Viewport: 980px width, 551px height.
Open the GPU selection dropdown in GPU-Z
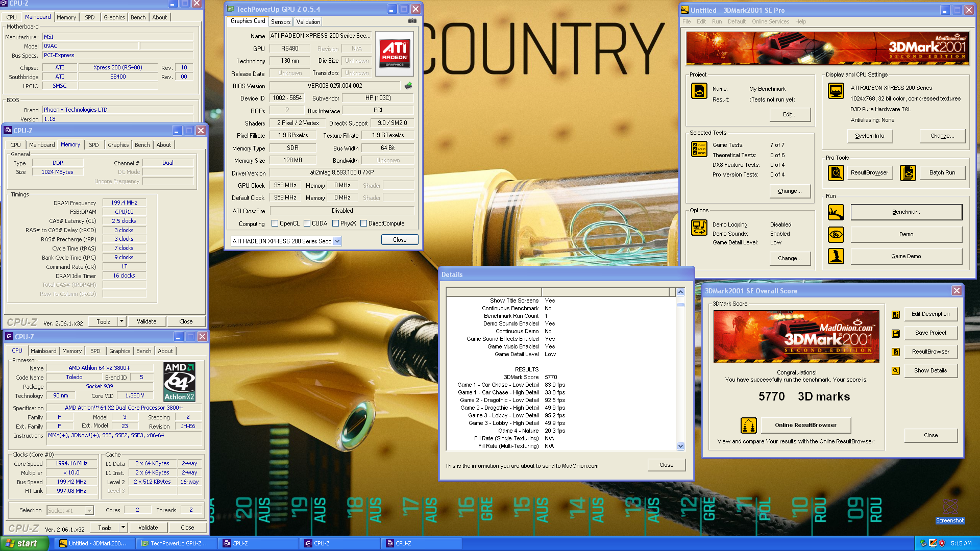(337, 241)
